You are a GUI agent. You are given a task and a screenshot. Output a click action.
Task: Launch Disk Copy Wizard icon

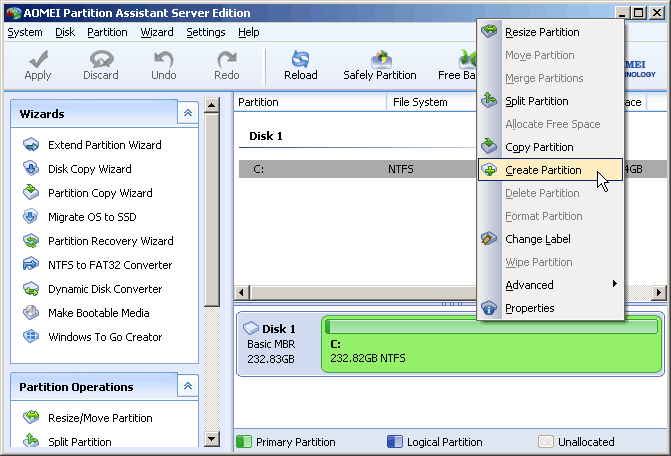31,169
